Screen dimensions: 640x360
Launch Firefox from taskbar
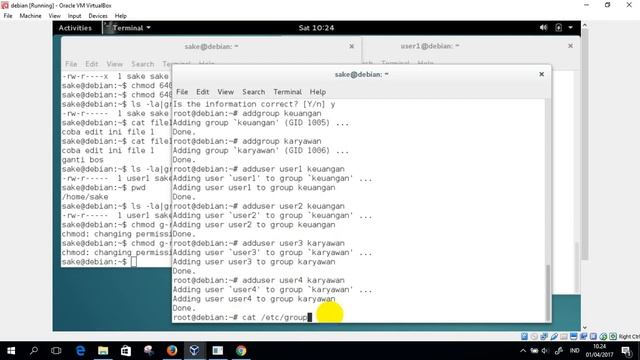172,351
